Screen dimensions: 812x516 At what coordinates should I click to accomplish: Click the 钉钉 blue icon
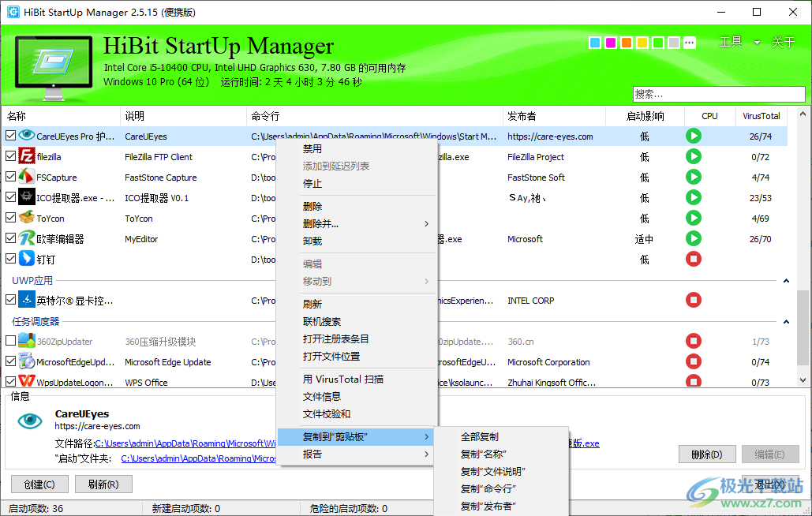tap(26, 258)
